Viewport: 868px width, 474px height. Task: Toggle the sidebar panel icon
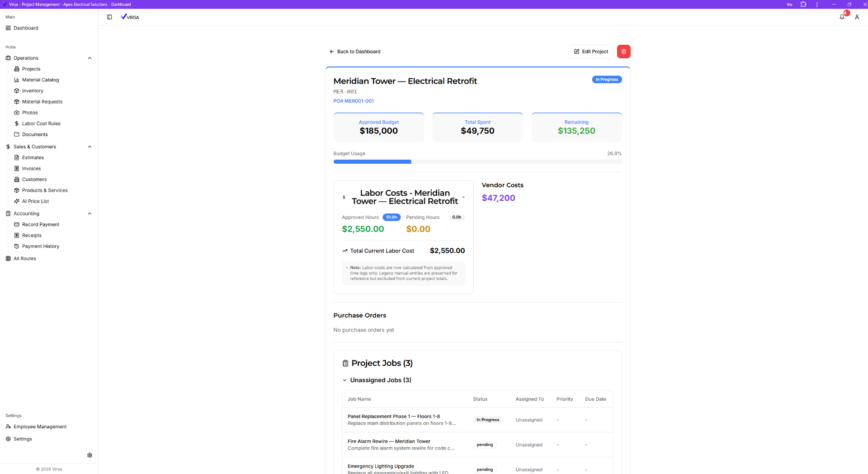(x=109, y=17)
